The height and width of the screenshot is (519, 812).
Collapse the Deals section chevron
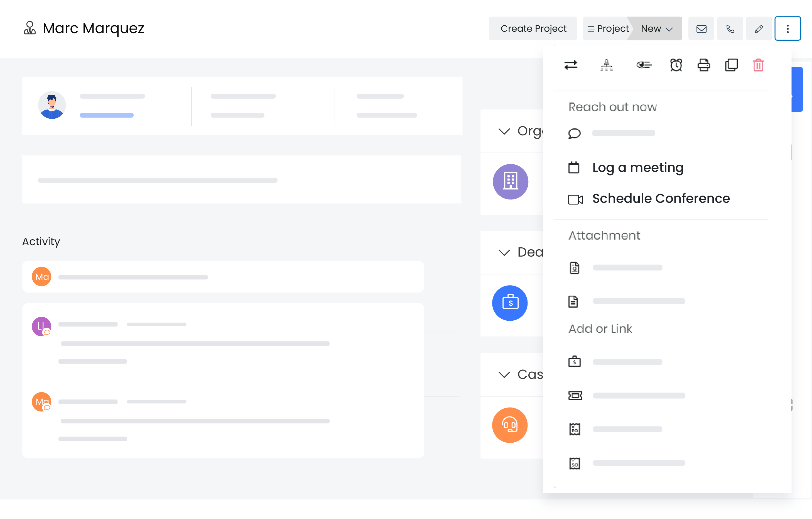point(504,252)
